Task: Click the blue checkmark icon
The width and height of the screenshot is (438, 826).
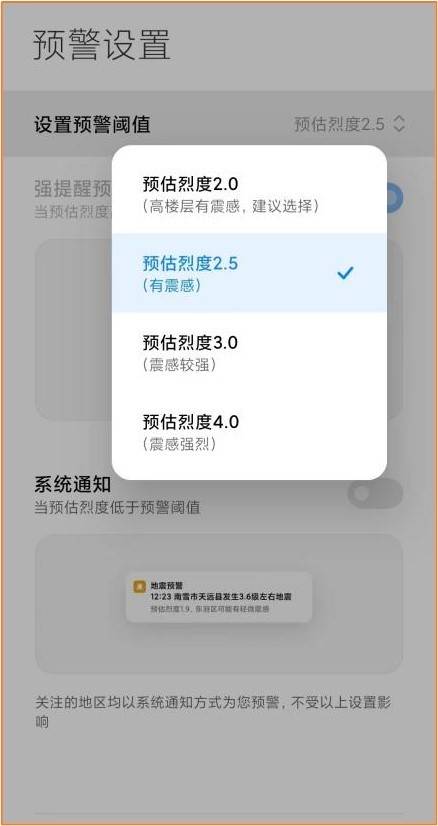Action: click(345, 273)
